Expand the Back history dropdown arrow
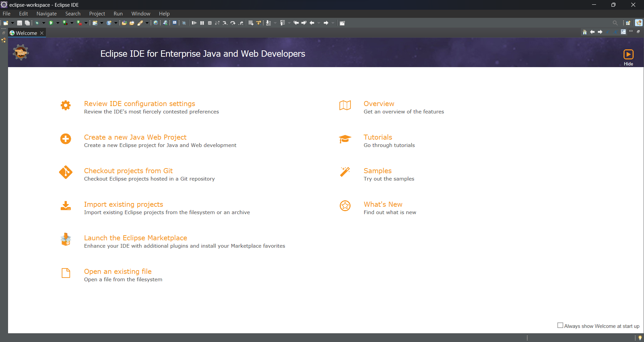 click(319, 23)
